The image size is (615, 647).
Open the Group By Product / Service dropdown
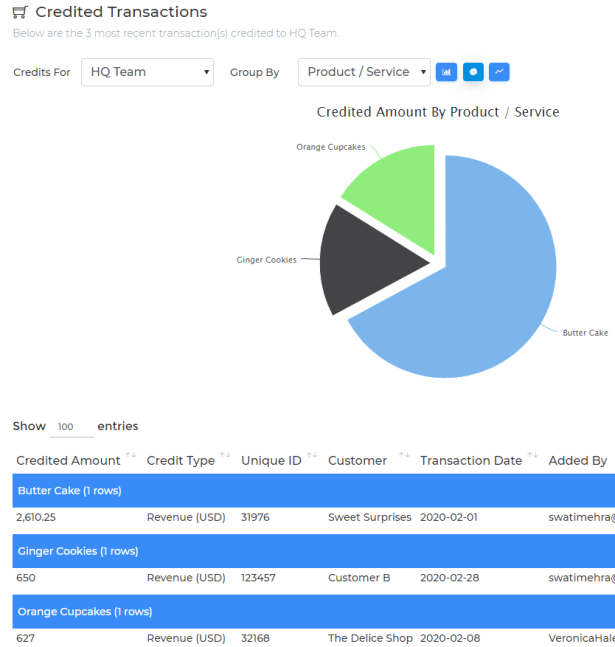(364, 72)
